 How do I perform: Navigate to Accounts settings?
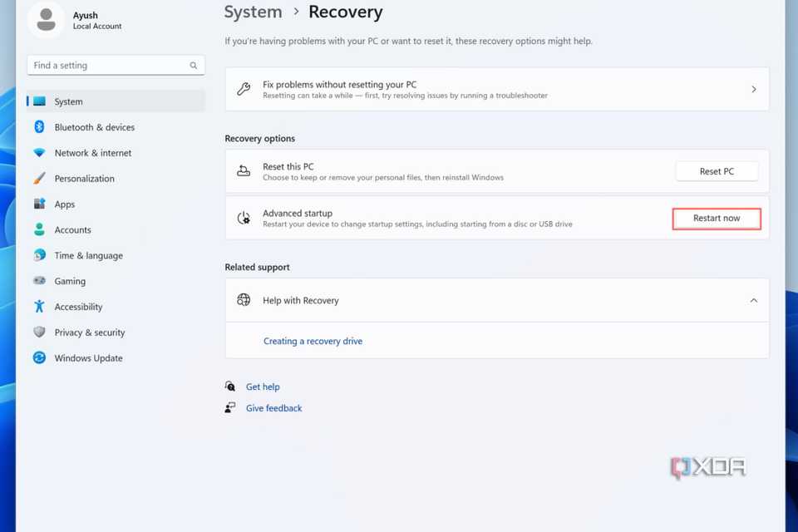click(116, 229)
